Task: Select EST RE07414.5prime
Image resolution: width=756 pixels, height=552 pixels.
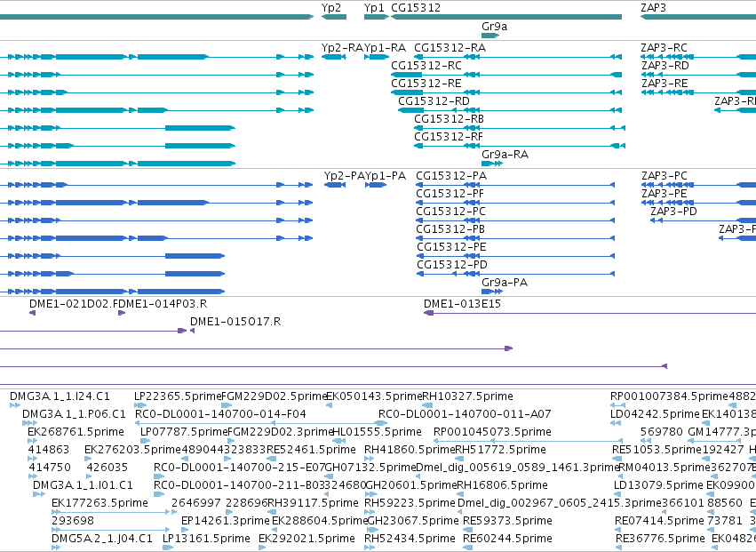Action: click(659, 521)
